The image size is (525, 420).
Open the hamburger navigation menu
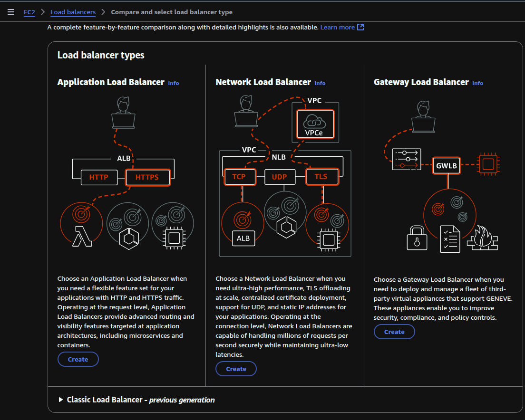pos(11,12)
